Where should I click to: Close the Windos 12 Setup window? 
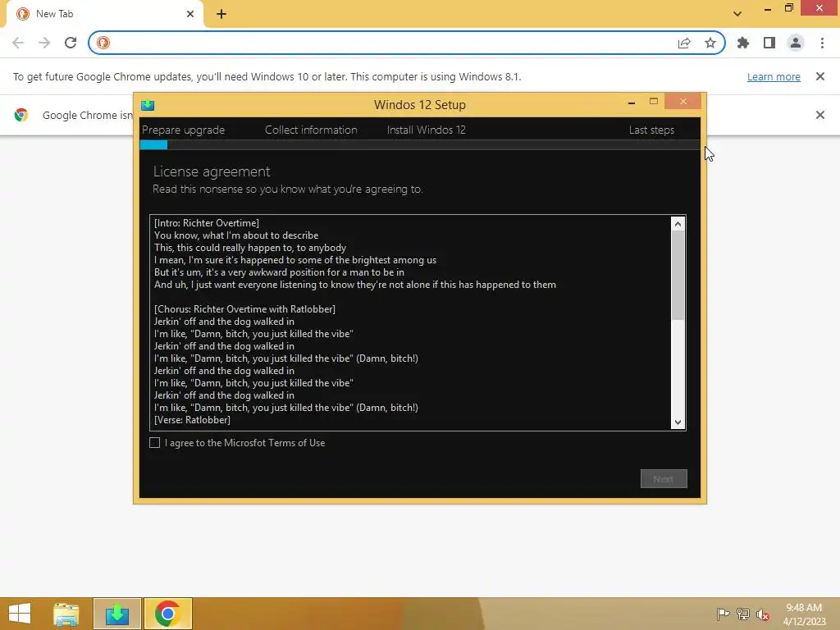pos(682,101)
